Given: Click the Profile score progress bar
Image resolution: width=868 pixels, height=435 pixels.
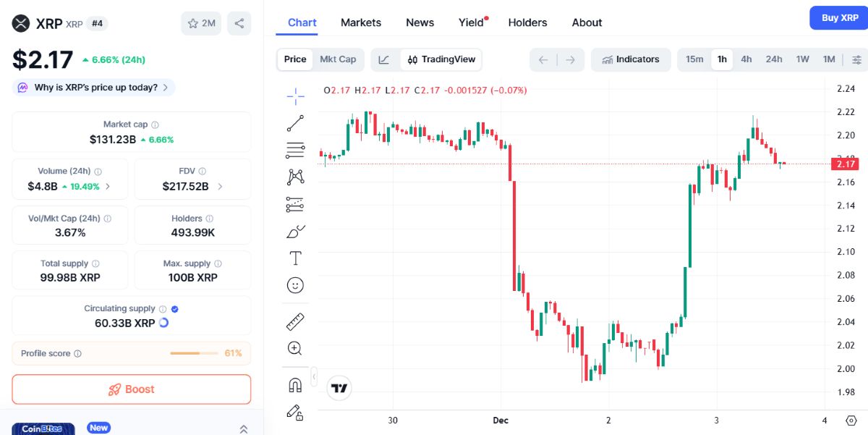Looking at the screenshot, I should pyautogui.click(x=194, y=354).
